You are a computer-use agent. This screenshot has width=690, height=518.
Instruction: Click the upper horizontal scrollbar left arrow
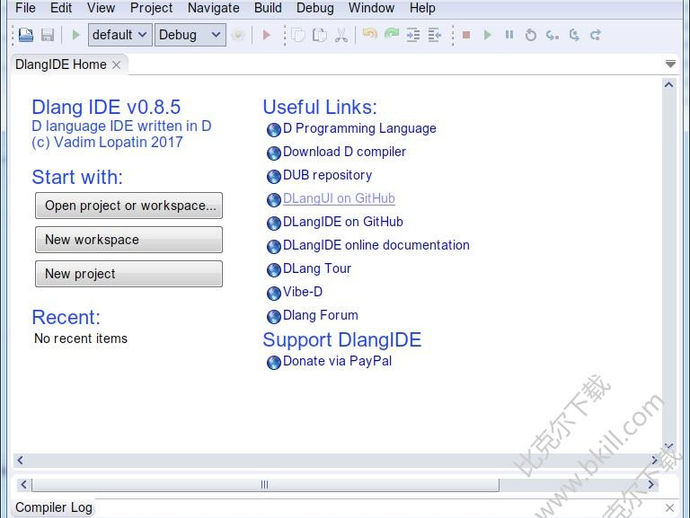pyautogui.click(x=20, y=460)
